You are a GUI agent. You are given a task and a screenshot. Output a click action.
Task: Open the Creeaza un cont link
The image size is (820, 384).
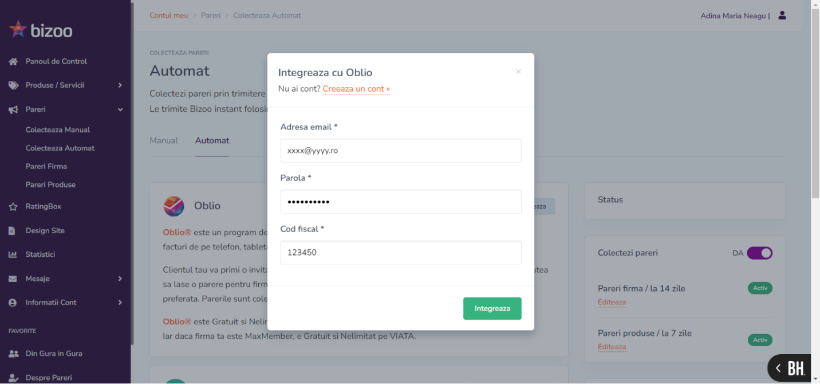point(356,89)
